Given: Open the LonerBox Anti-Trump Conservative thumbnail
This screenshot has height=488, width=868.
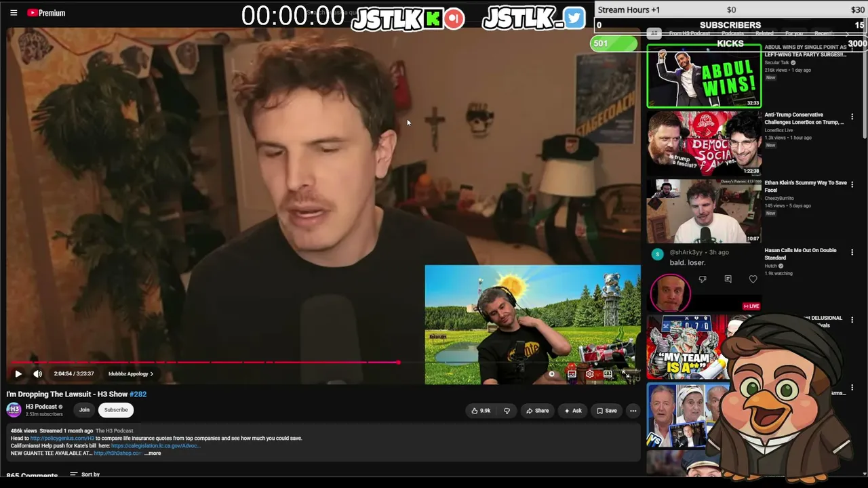Looking at the screenshot, I should click(704, 144).
